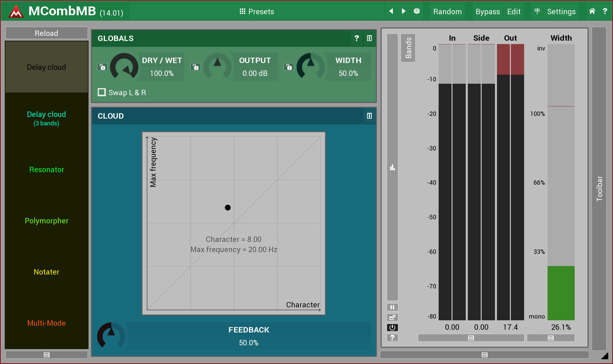Click the settings sliders icon beside Settings
613x364 pixels.
(x=537, y=11)
